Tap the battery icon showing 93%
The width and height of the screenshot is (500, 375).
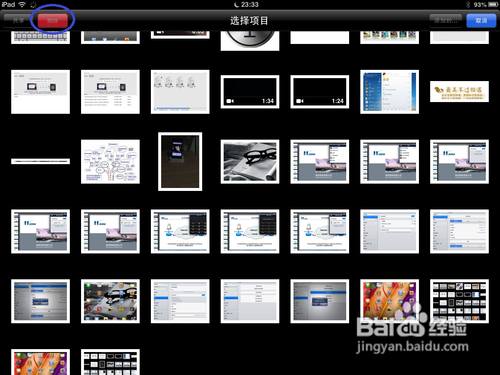point(493,4)
